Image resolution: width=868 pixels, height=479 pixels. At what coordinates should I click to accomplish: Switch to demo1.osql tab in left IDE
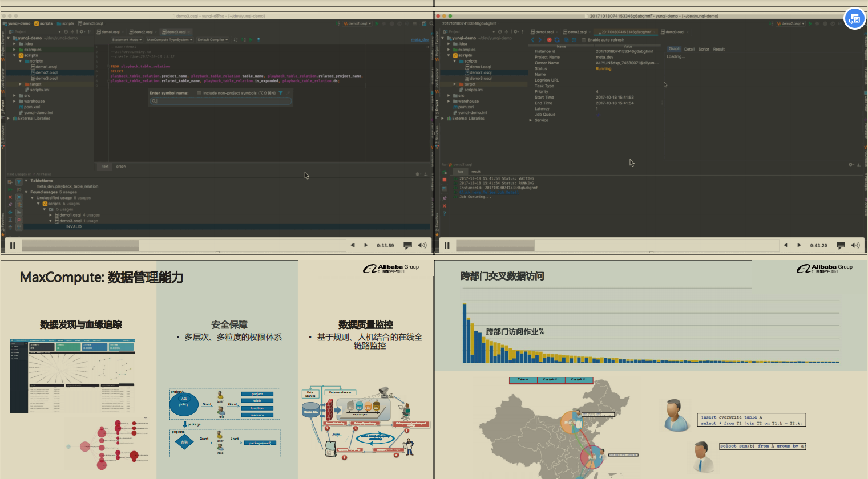click(109, 32)
